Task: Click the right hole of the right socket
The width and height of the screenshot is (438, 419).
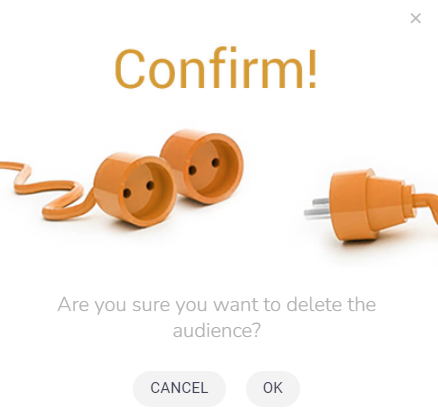Action: [216, 163]
